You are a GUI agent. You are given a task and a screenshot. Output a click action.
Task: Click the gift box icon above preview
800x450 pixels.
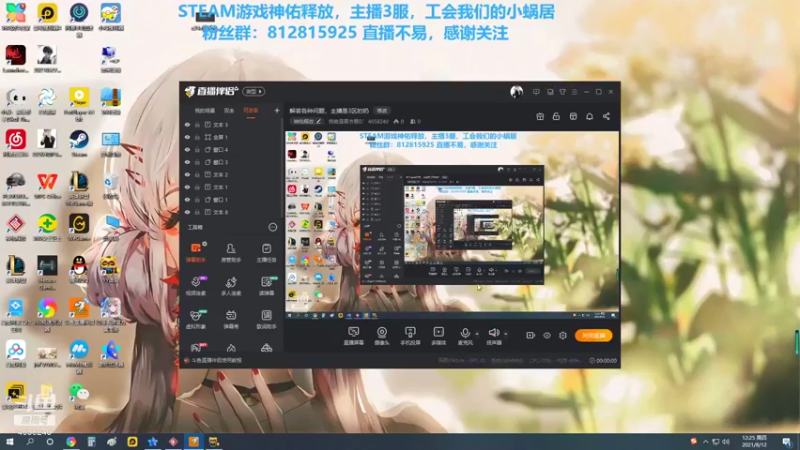pyautogui.click(x=540, y=116)
